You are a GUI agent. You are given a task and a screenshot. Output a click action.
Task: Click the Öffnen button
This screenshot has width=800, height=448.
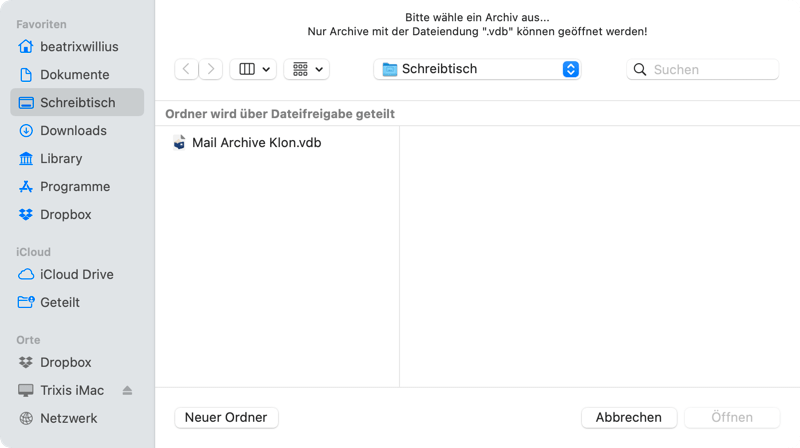732,417
